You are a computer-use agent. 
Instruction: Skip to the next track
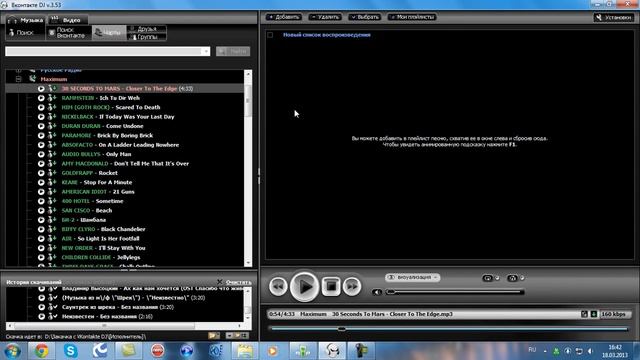(352, 286)
